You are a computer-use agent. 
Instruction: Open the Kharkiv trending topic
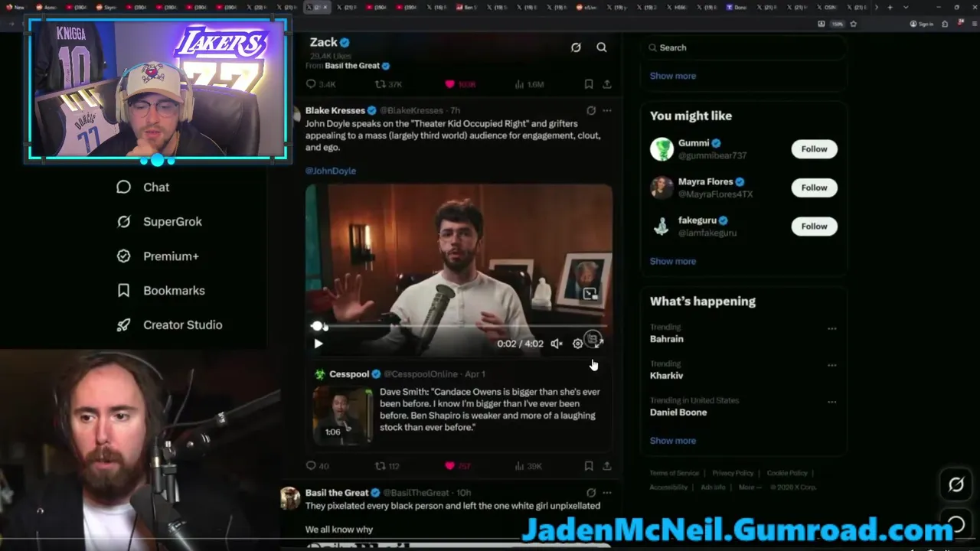click(x=667, y=376)
